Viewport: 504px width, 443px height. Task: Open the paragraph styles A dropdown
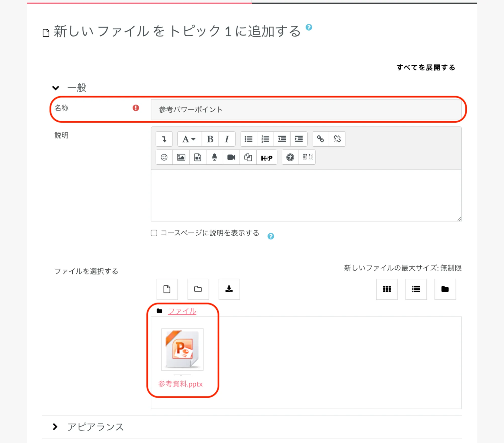189,139
